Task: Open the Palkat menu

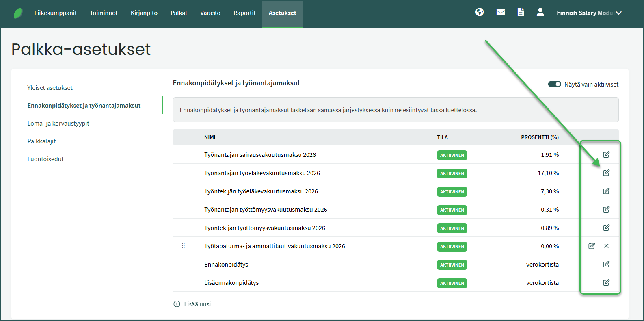Action: point(179,13)
